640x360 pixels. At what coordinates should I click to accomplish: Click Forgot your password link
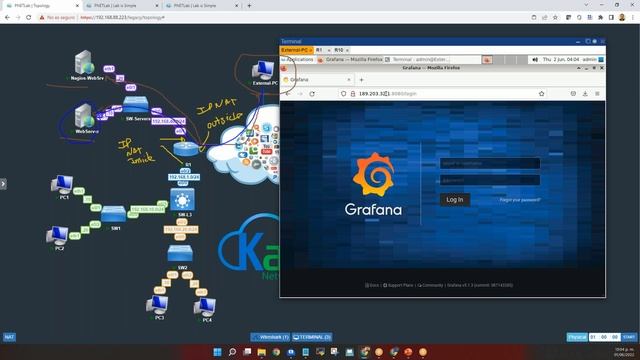(520, 200)
